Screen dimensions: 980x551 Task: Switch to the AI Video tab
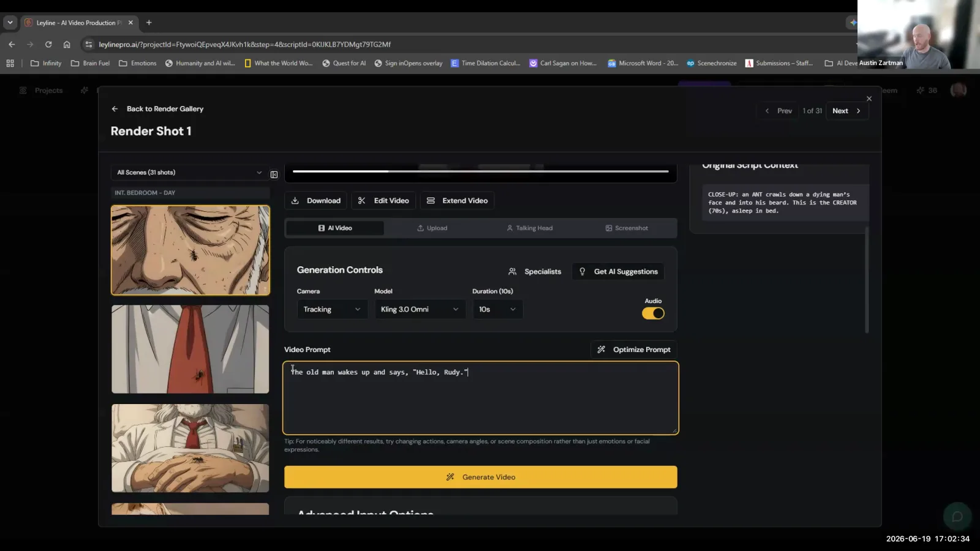[335, 228]
